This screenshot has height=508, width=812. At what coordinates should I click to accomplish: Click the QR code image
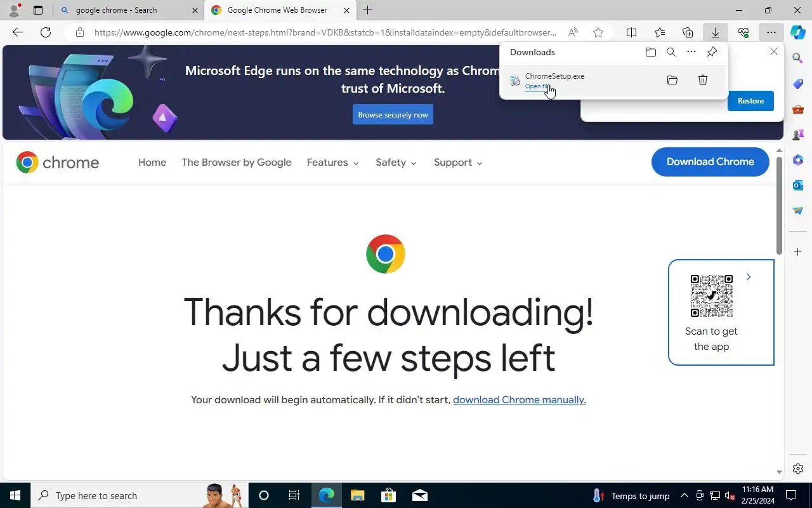pyautogui.click(x=712, y=296)
